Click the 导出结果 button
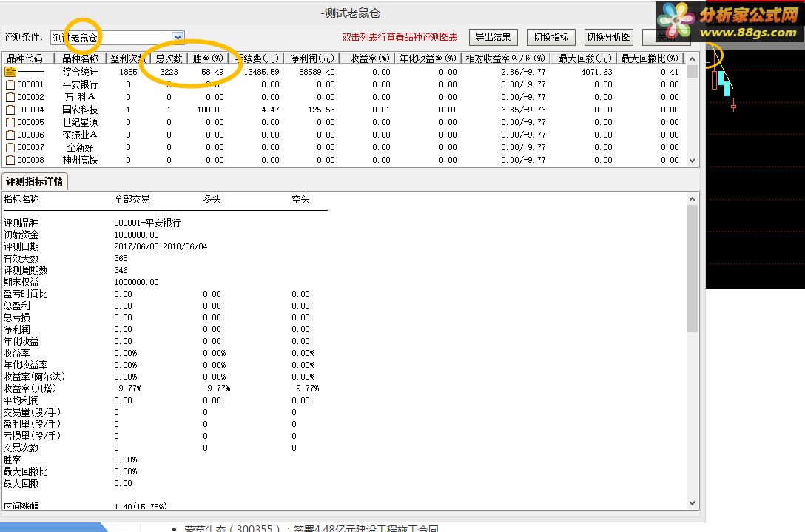The height and width of the screenshot is (532, 805). click(x=494, y=37)
